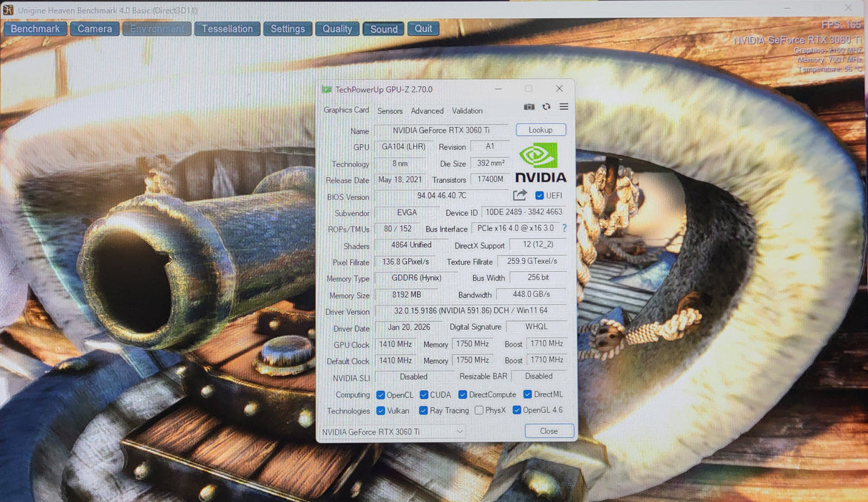
Task: Click the Camera button in Heaven
Action: pyautogui.click(x=95, y=29)
